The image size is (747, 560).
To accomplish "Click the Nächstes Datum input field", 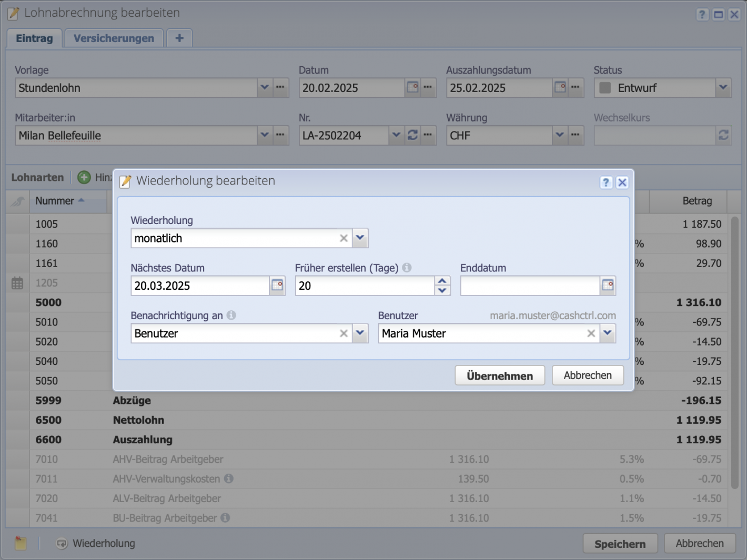I will pyautogui.click(x=200, y=286).
